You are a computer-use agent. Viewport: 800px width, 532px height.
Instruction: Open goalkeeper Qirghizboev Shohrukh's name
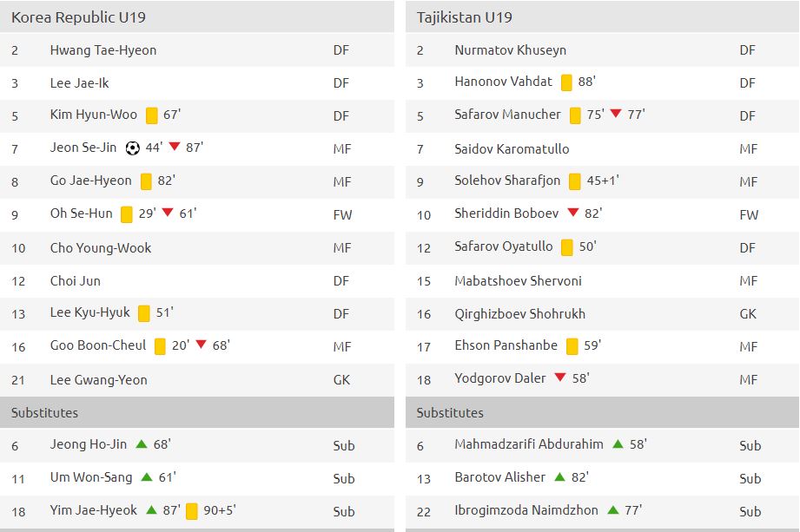(520, 314)
